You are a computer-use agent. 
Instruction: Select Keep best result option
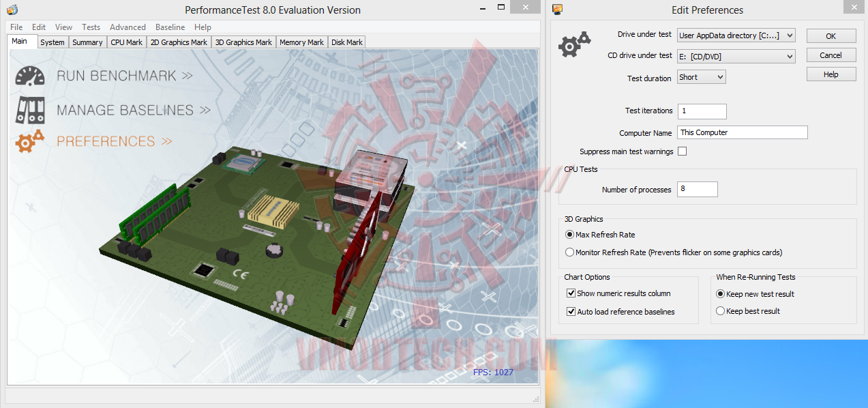(720, 311)
